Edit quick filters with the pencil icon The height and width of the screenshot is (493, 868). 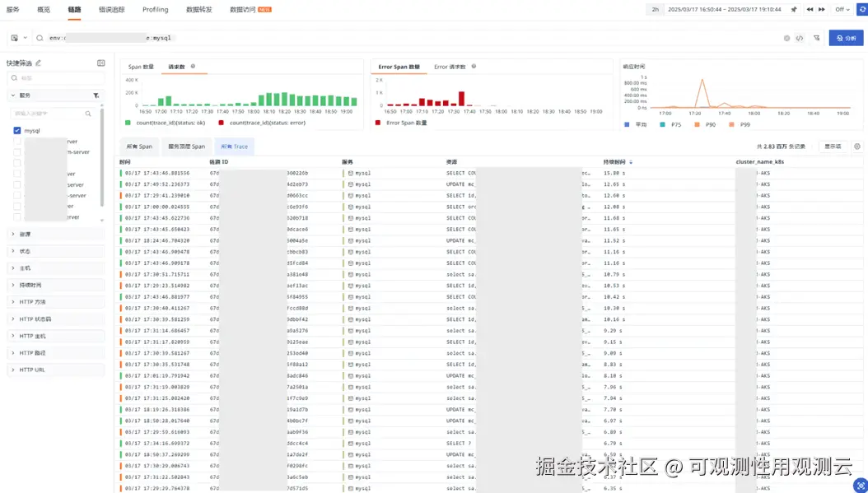[38, 63]
